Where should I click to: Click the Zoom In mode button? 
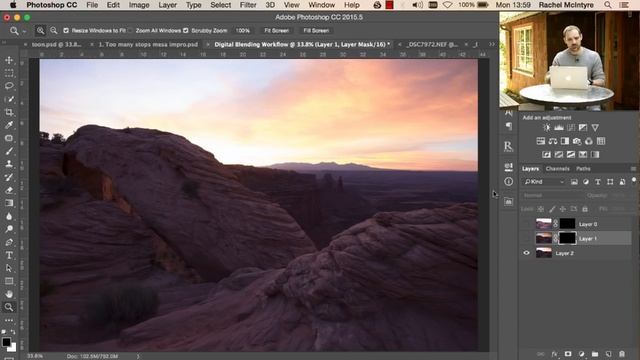tap(40, 31)
